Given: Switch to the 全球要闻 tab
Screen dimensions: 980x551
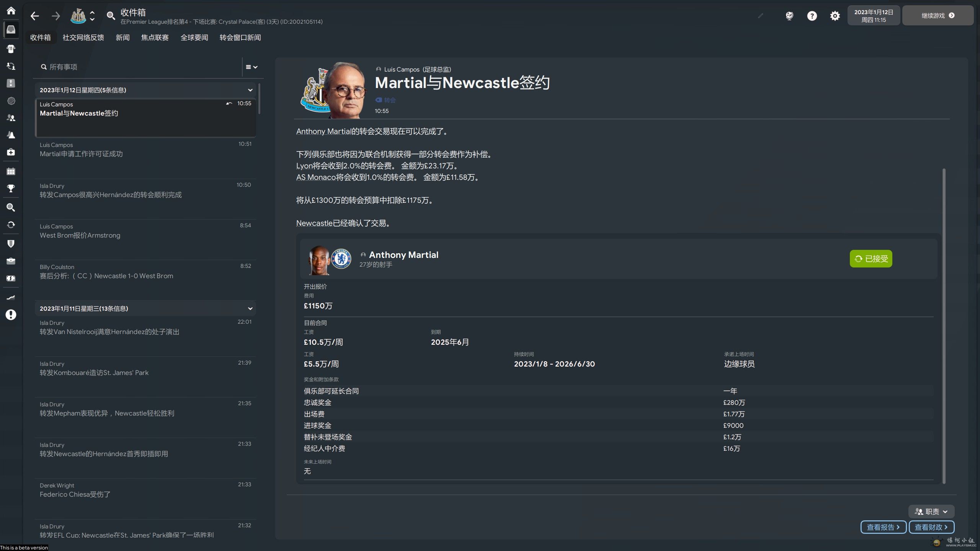Looking at the screenshot, I should point(194,37).
